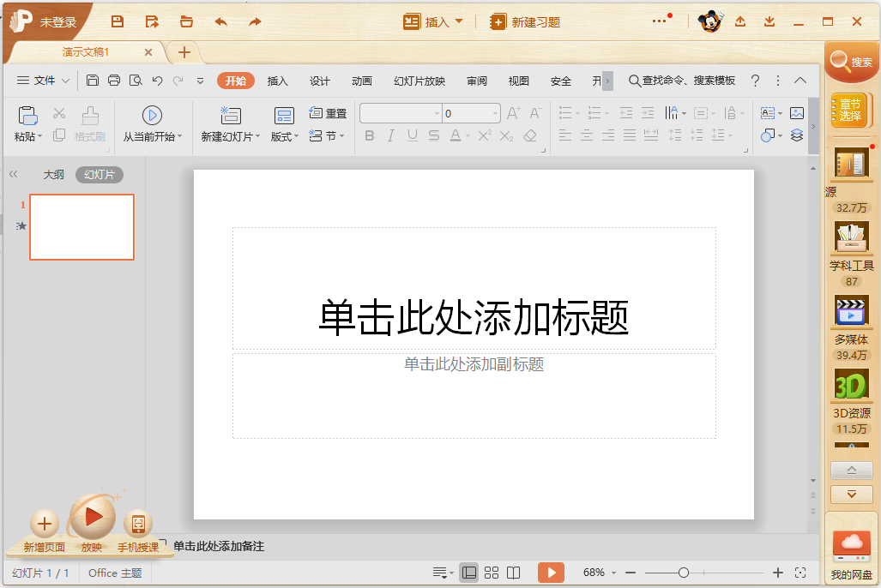Toggle bold formatting
The height and width of the screenshot is (588, 881).
370,135
